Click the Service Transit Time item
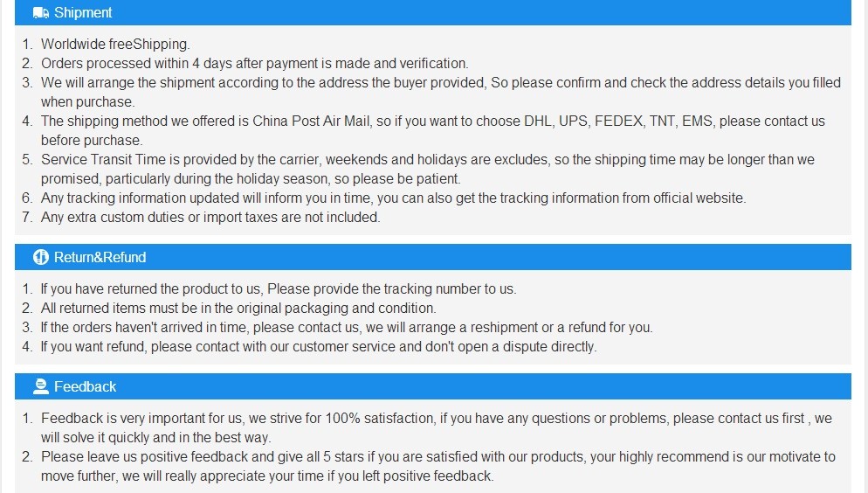The image size is (868, 493). (427, 159)
